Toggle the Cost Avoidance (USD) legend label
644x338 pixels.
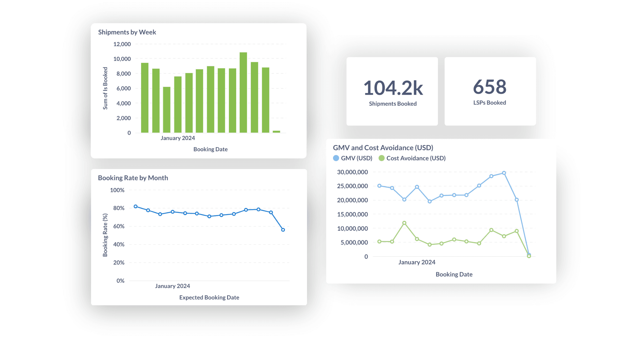pos(416,158)
